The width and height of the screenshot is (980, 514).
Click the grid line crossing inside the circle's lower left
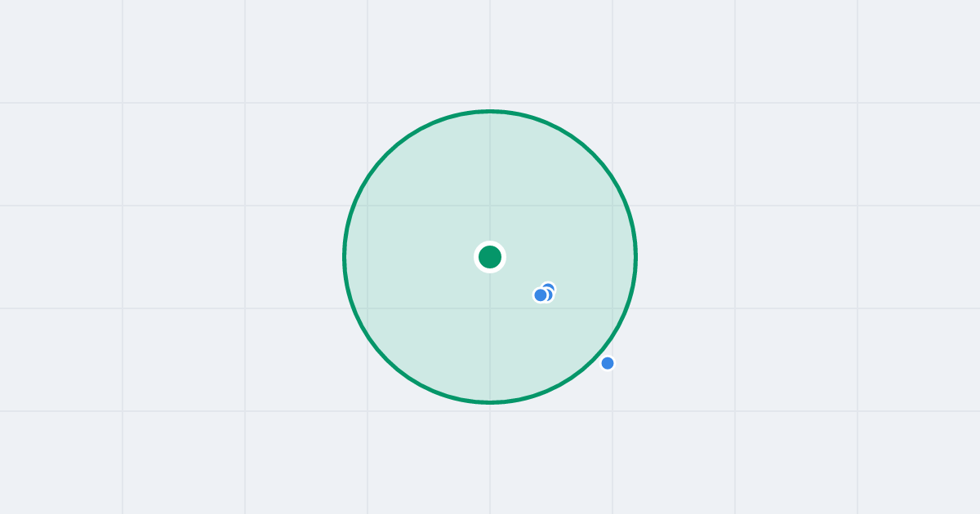pos(367,308)
